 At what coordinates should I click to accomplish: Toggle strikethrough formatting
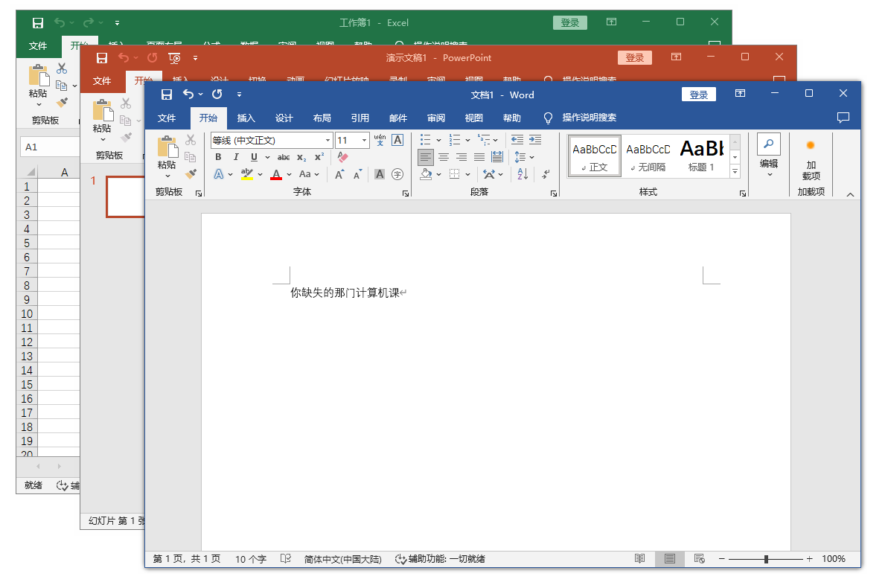pyautogui.click(x=284, y=157)
